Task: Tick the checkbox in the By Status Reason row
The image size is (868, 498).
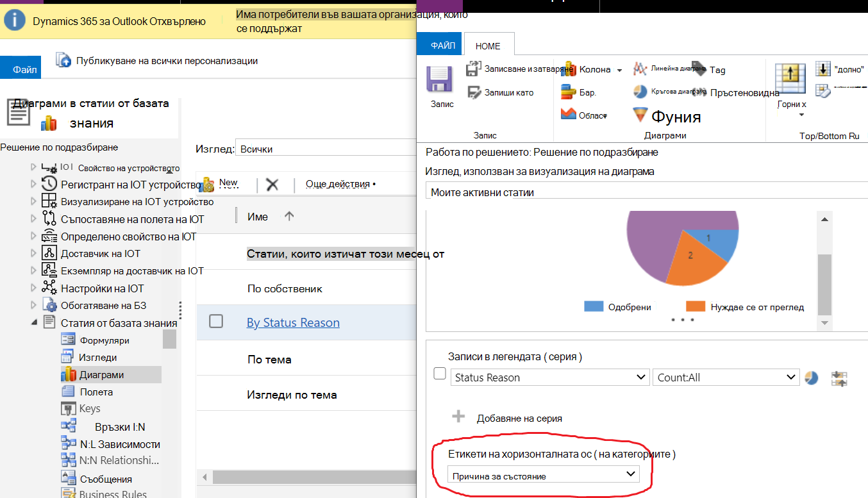Action: click(x=216, y=321)
